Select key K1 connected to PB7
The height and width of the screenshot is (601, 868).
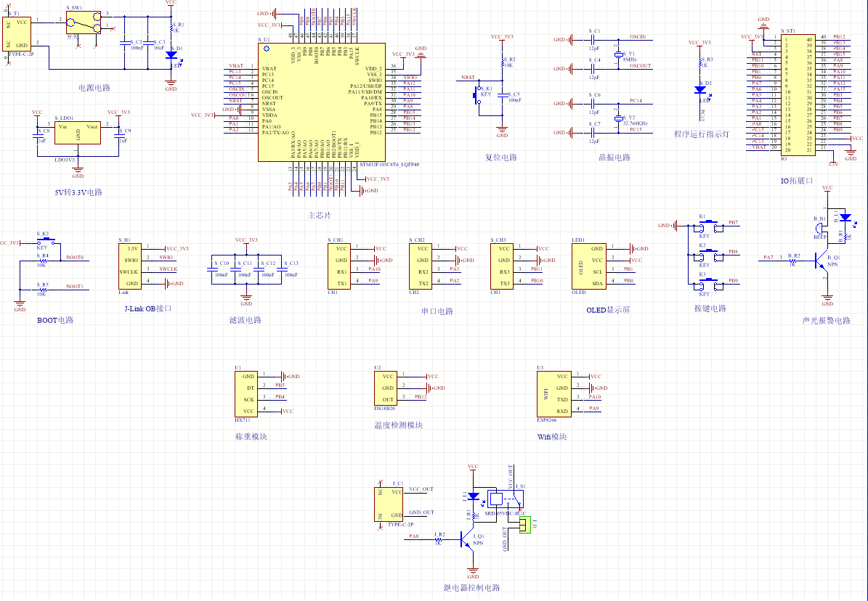708,225
